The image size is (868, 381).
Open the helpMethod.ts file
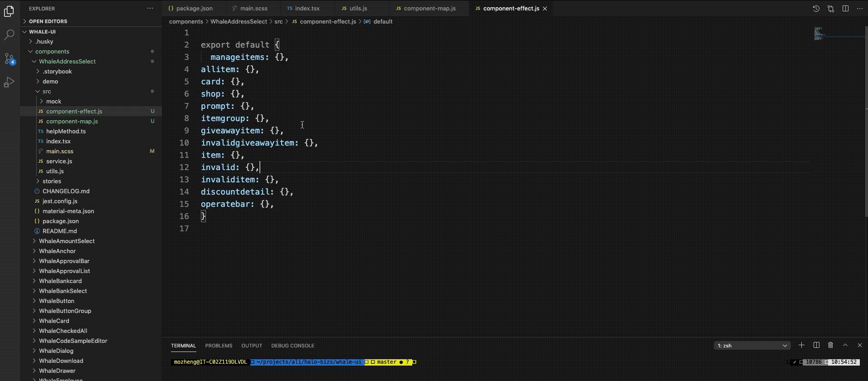tap(66, 131)
